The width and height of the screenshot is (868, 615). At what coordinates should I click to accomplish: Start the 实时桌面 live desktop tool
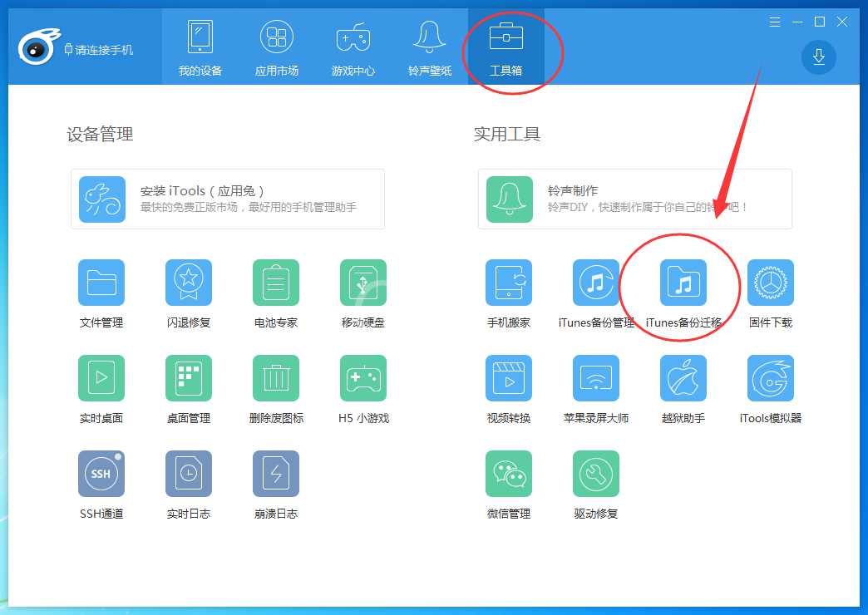pos(101,378)
